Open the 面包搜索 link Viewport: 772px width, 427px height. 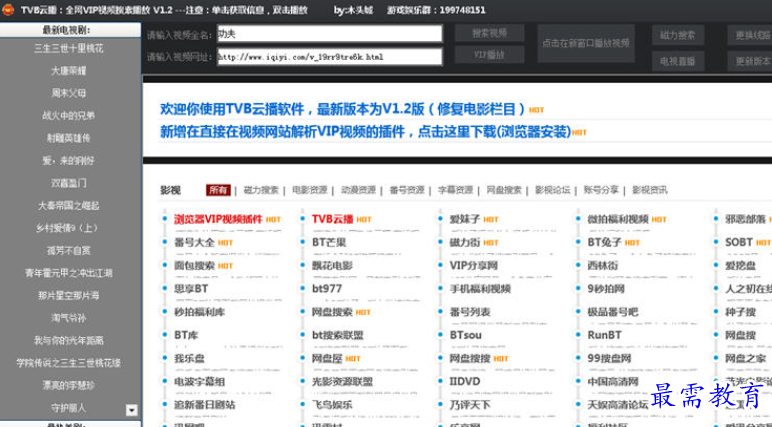point(194,265)
